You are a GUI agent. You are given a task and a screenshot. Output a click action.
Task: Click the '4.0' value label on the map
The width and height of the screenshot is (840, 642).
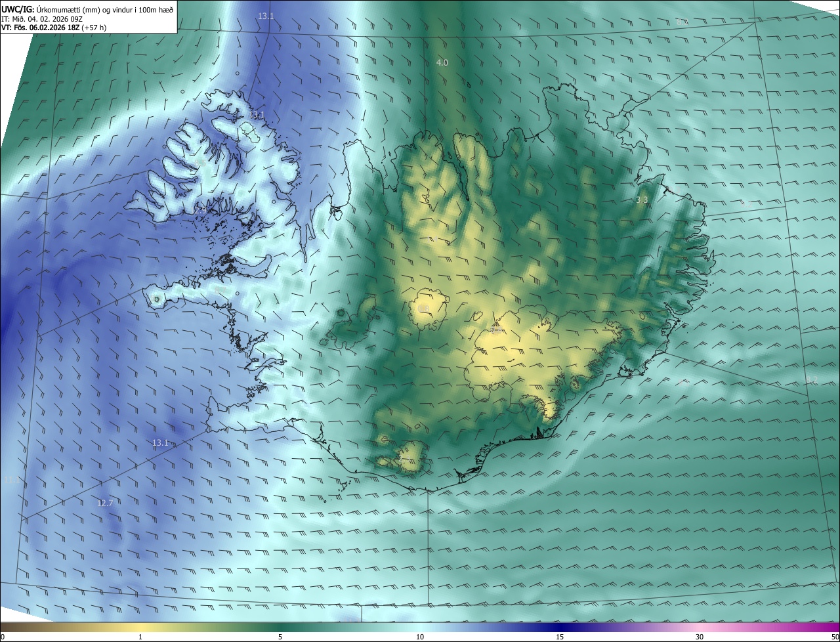(x=442, y=62)
